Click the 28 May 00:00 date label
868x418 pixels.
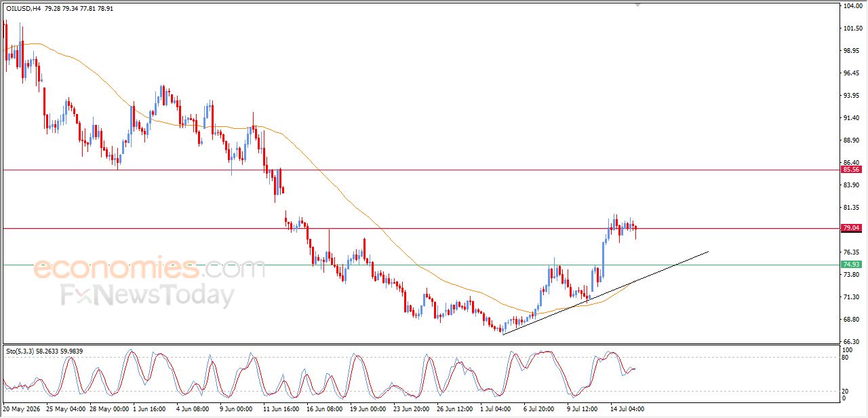point(110,409)
